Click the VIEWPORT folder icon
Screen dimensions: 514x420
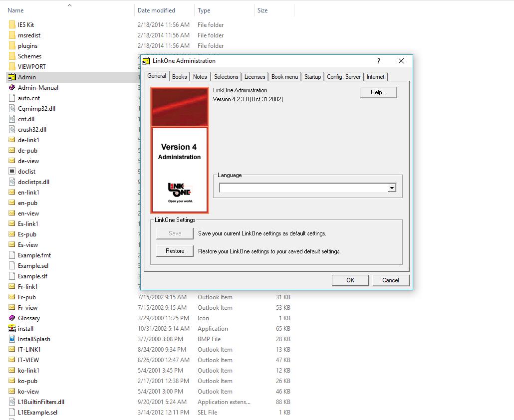tap(12, 66)
